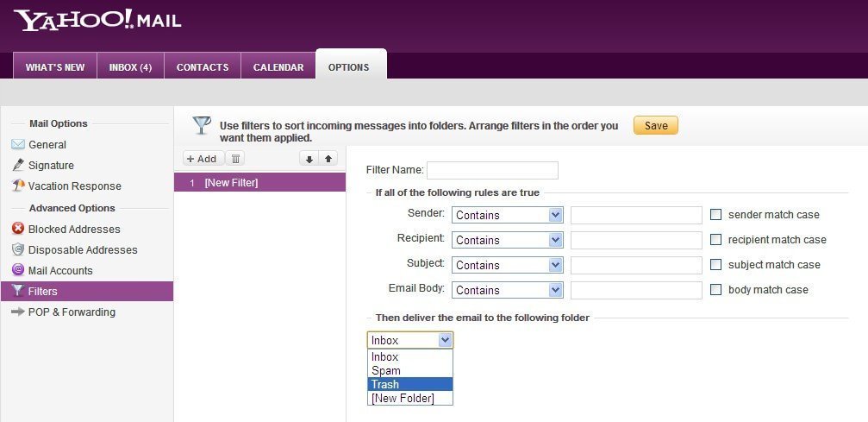Enable recipient match case checkbox

(715, 240)
